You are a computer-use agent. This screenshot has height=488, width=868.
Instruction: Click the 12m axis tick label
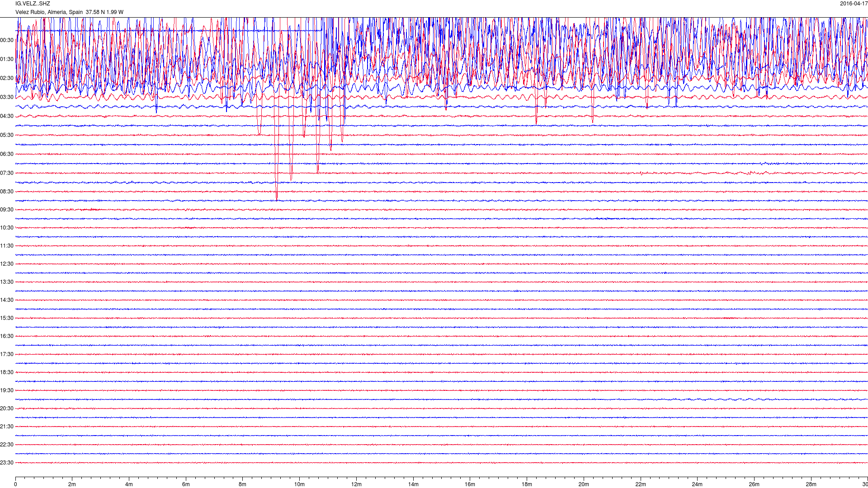pos(356,484)
